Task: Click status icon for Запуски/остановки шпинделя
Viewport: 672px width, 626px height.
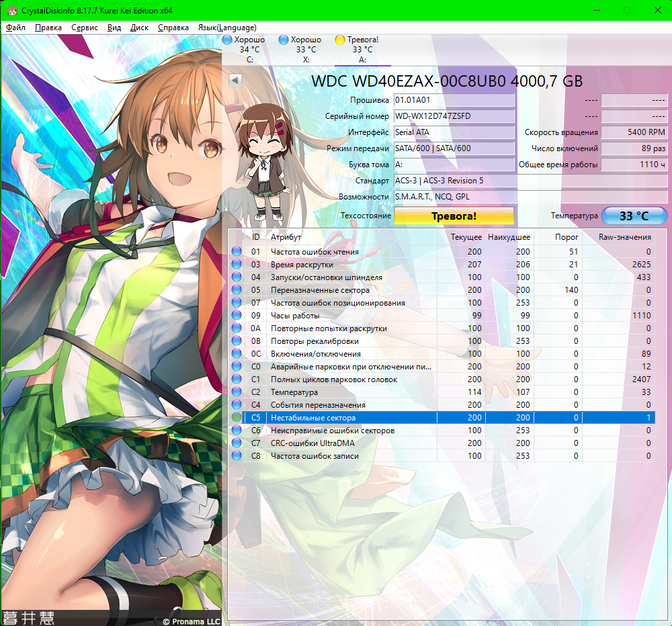Action: 237,277
